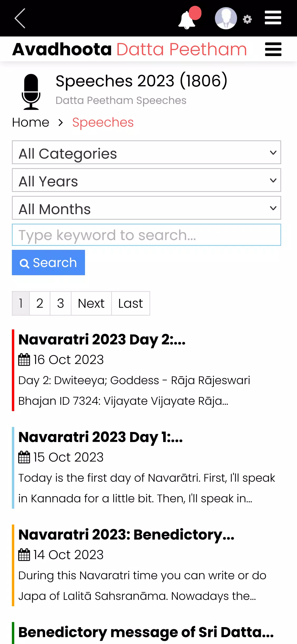The height and width of the screenshot is (644, 297).
Task: Expand the All Categories dropdown
Action: pyautogui.click(x=147, y=153)
